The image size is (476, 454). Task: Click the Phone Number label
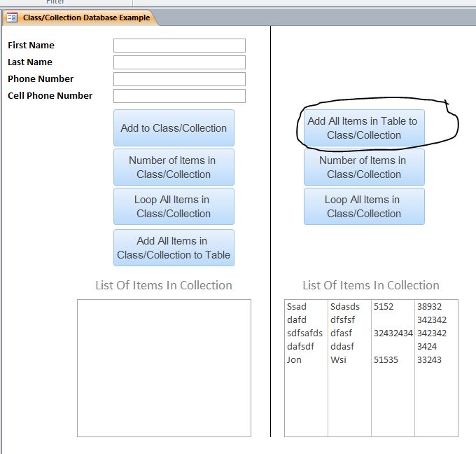pyautogui.click(x=41, y=79)
